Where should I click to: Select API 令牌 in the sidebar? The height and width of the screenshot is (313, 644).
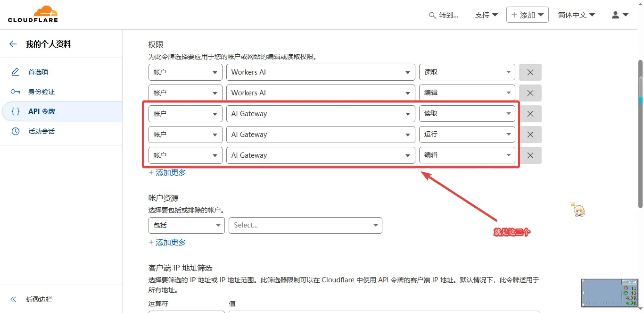pyautogui.click(x=61, y=111)
